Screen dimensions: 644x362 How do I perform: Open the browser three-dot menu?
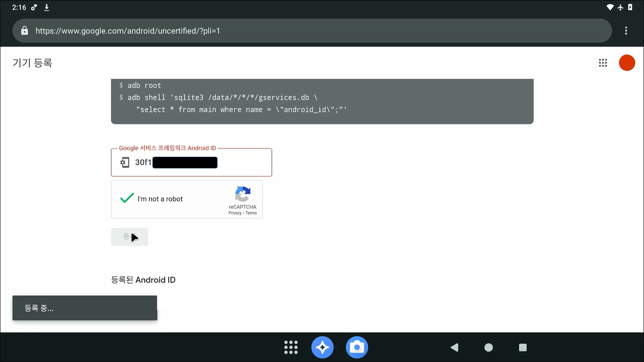[x=626, y=31]
